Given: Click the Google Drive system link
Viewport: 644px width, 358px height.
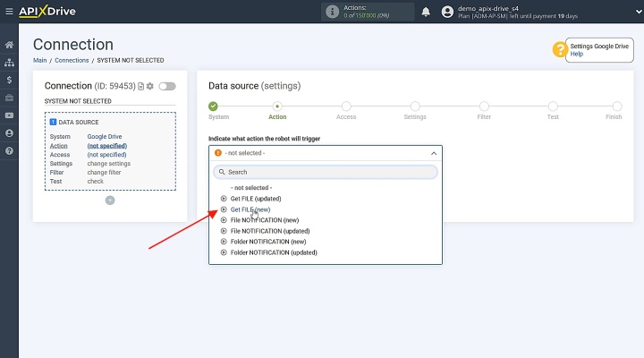Looking at the screenshot, I should point(105,136).
